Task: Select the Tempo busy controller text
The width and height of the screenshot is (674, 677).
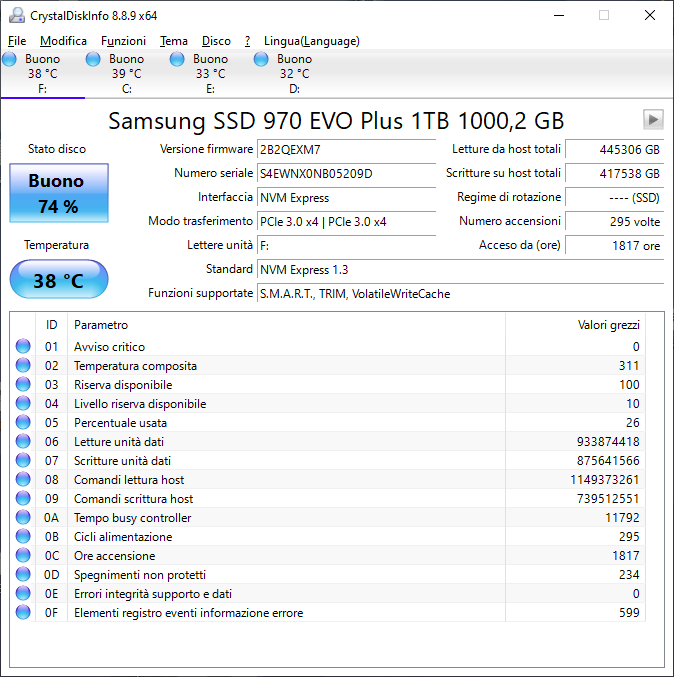Action: [x=132, y=518]
